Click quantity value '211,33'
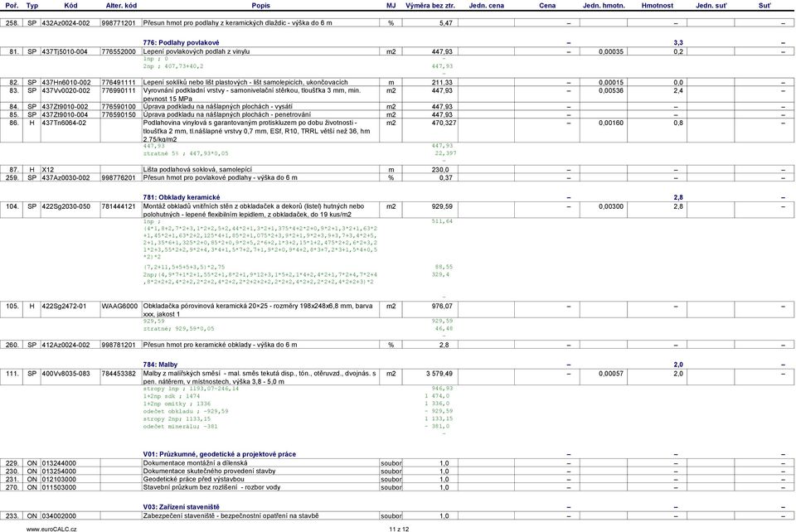 442,82
